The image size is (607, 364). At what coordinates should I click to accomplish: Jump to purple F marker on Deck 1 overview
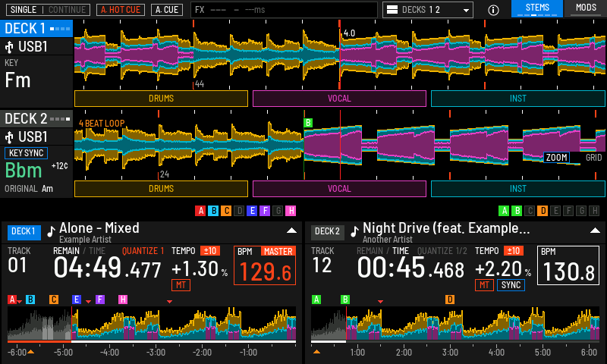click(x=100, y=300)
